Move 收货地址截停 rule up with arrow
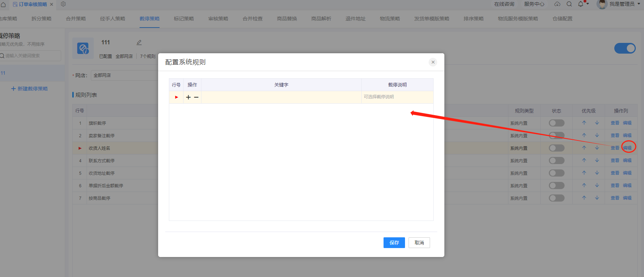Image resolution: width=644 pixels, height=277 pixels. tap(584, 173)
